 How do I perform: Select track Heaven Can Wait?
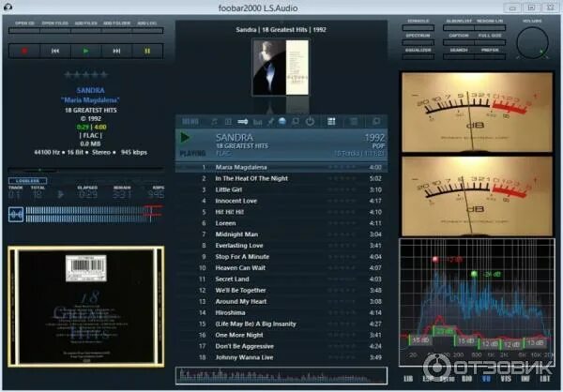tap(281, 268)
